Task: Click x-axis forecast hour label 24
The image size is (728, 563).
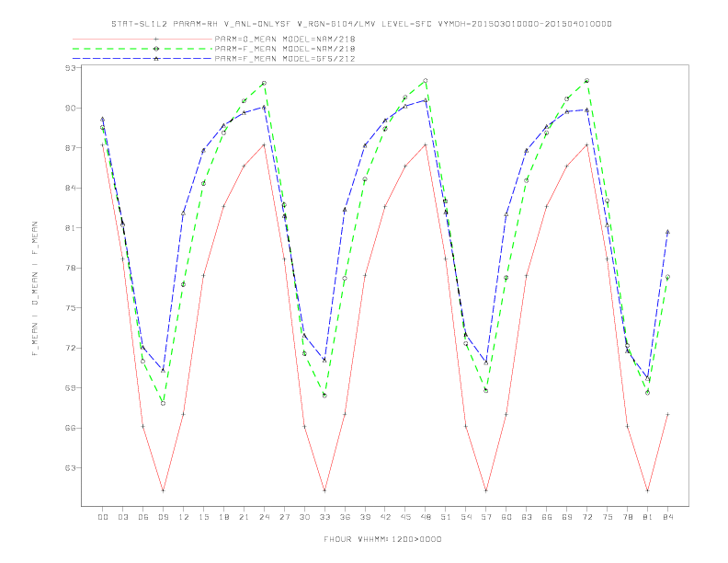Action: pos(264,517)
